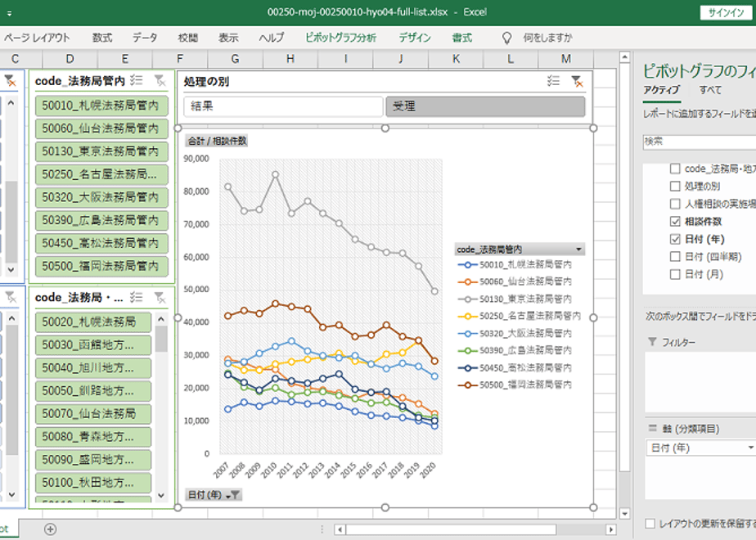Open the ページレイアウト ribbon tab

coord(37,38)
